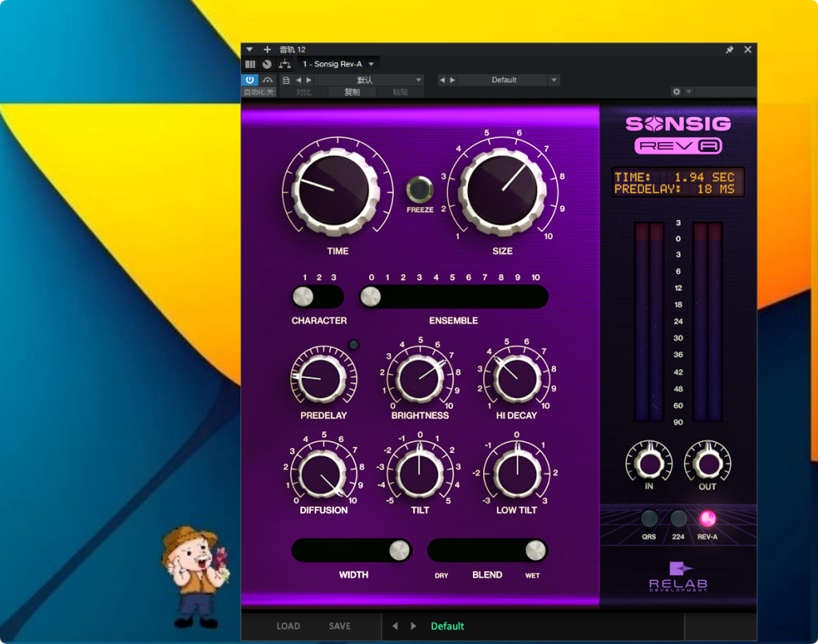
Task: Click the PREDELAY knob
Action: point(321,380)
